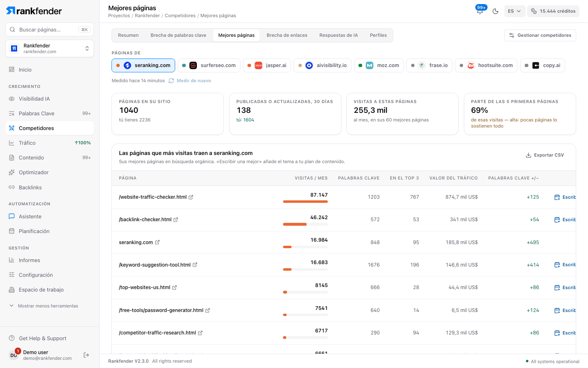This screenshot has width=588, height=368.
Task: Toggle dark mode moon icon
Action: click(495, 11)
